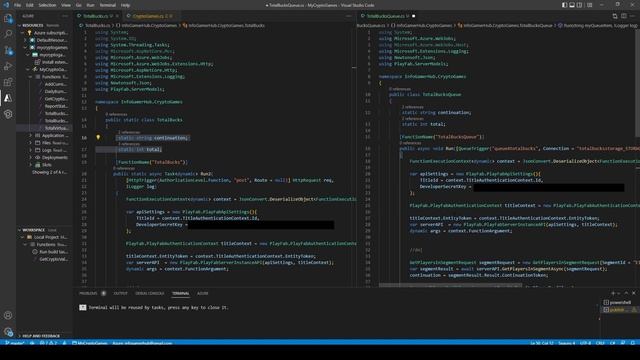
Task: Select the publish task terminal entry
Action: coord(620,310)
